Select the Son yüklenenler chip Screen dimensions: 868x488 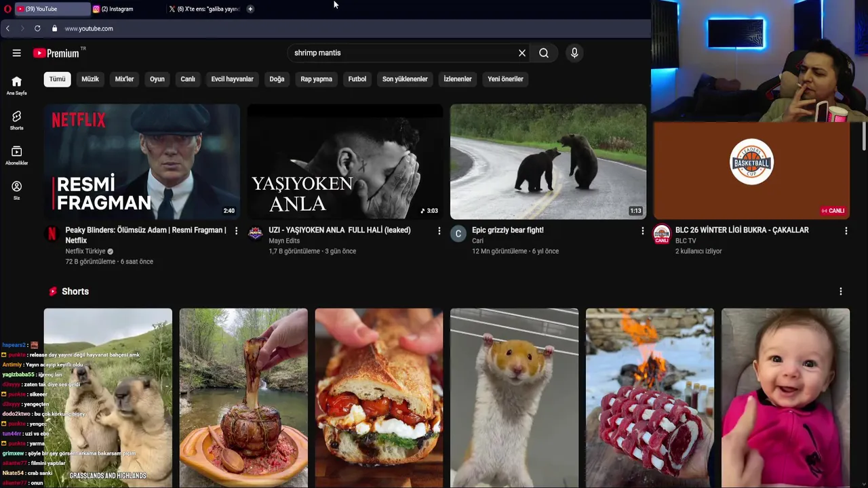point(405,79)
